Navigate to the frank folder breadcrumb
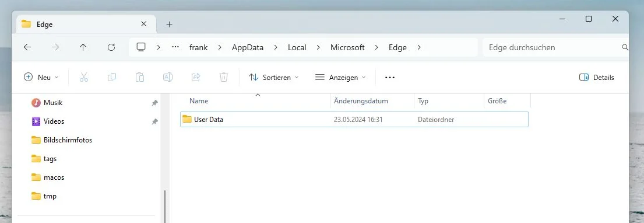Screen dimensions: 644x223 (x=198, y=47)
